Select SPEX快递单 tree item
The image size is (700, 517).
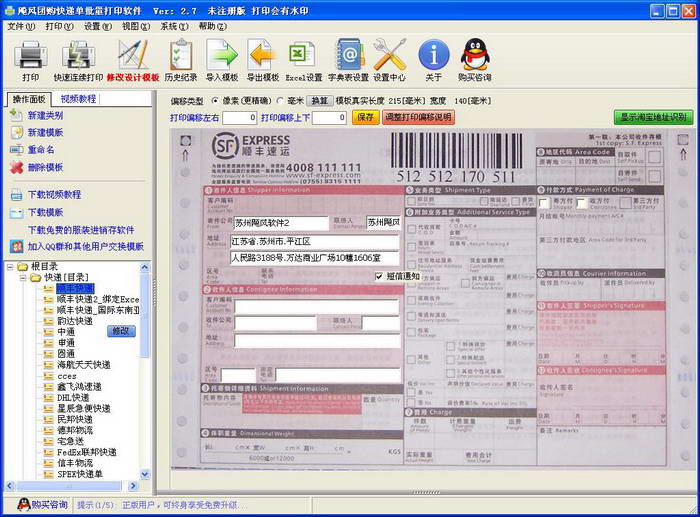[x=80, y=474]
